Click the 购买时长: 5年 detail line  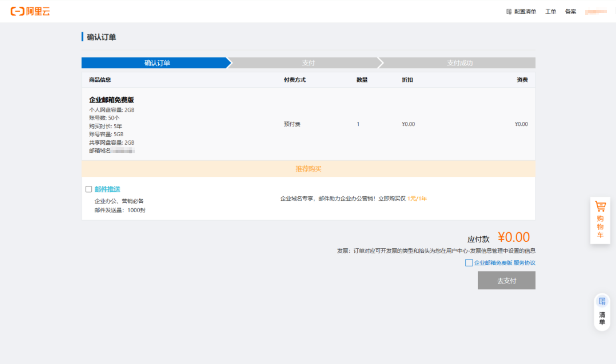[106, 126]
